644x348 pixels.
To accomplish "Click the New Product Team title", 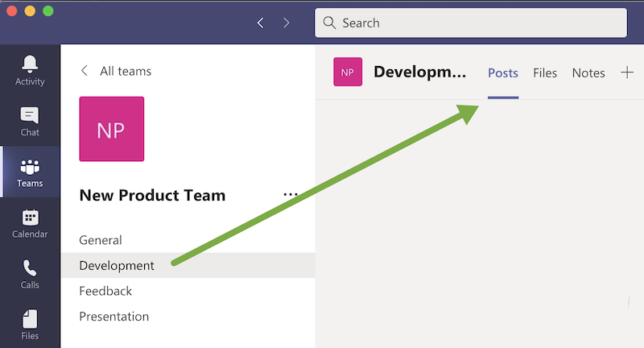I will [152, 195].
